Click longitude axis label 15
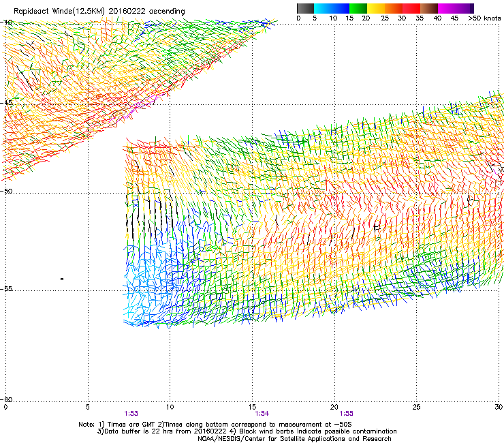 (x=252, y=407)
